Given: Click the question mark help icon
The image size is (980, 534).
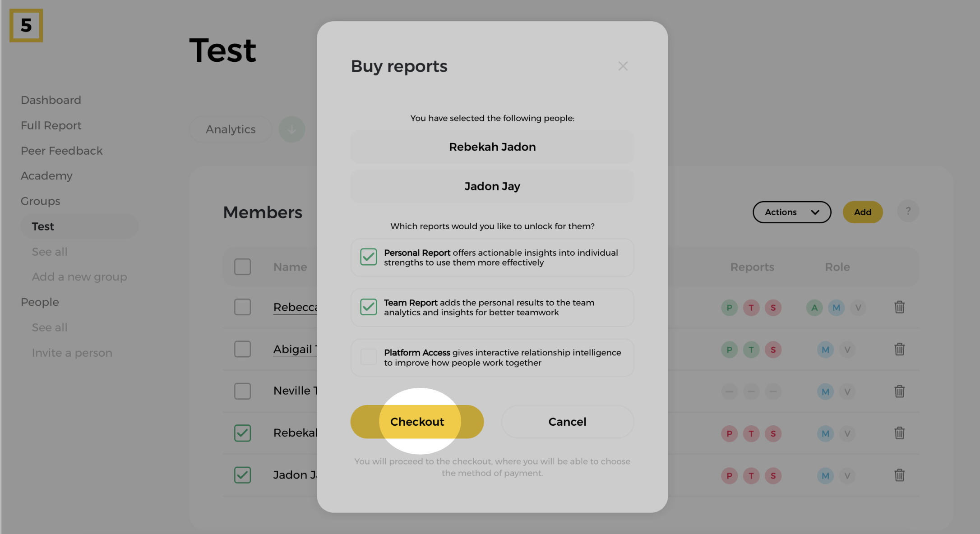Looking at the screenshot, I should (908, 211).
